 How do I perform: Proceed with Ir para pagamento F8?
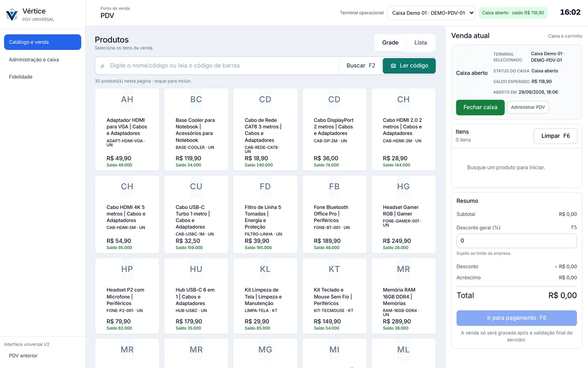coord(516,318)
